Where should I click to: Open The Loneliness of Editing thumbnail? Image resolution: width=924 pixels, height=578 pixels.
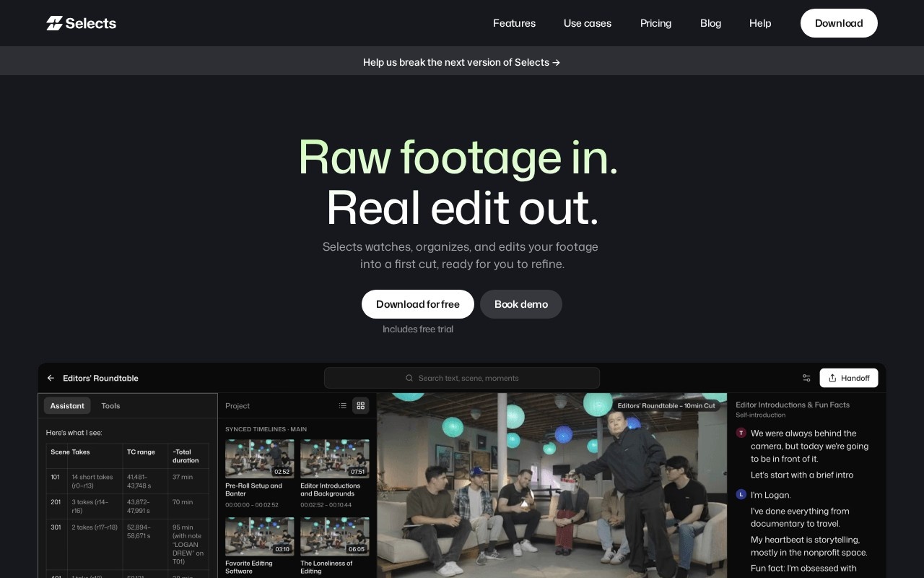(x=335, y=536)
